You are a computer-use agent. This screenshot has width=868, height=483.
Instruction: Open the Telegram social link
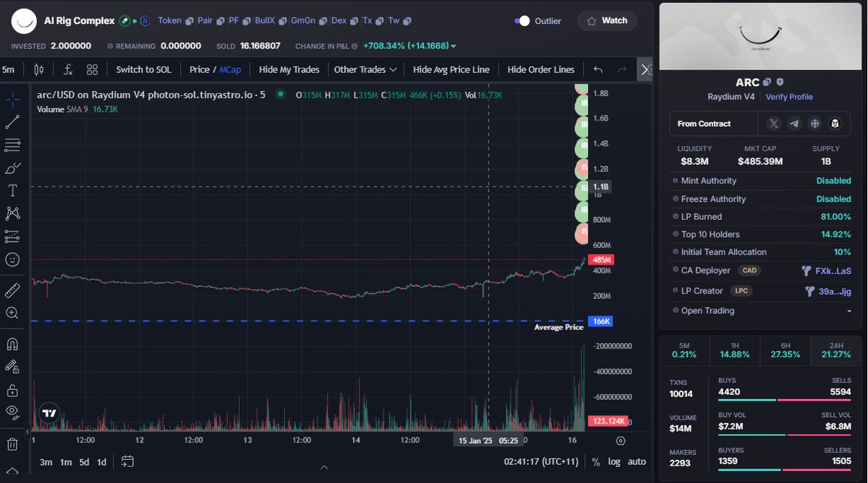click(x=795, y=124)
